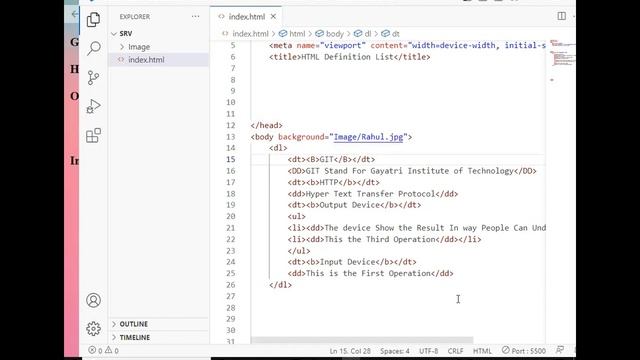Click the HTML language mode indicator
640x360 pixels.
click(482, 351)
